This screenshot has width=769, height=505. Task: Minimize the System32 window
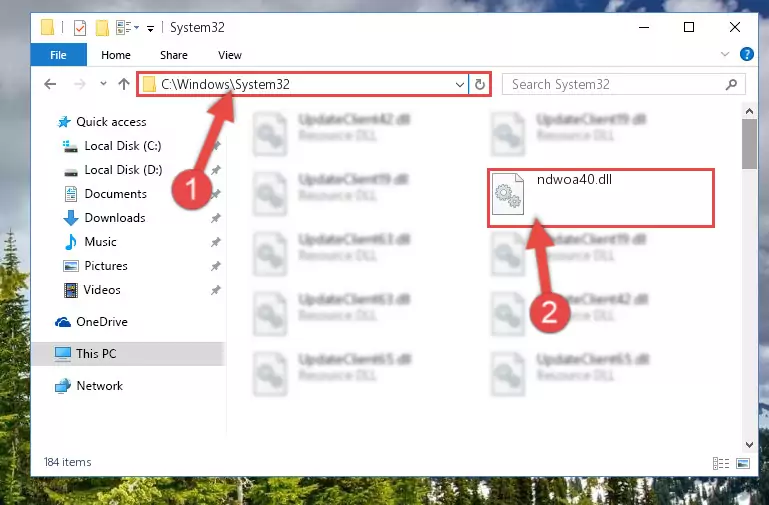[644, 27]
